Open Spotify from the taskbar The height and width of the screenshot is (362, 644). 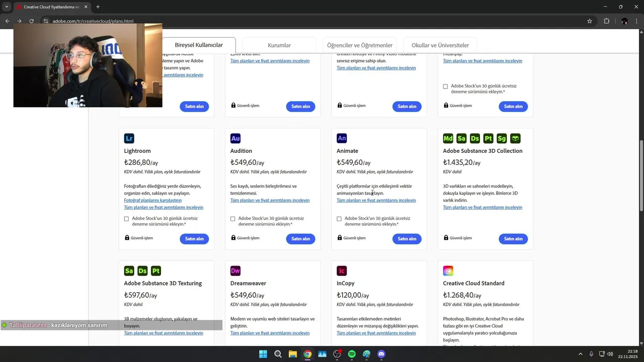coord(352,354)
